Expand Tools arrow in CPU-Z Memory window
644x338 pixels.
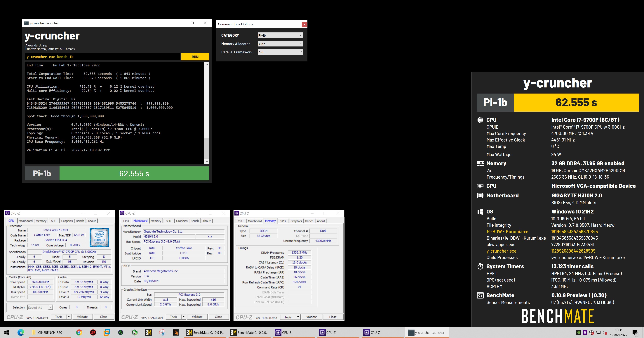298,317
